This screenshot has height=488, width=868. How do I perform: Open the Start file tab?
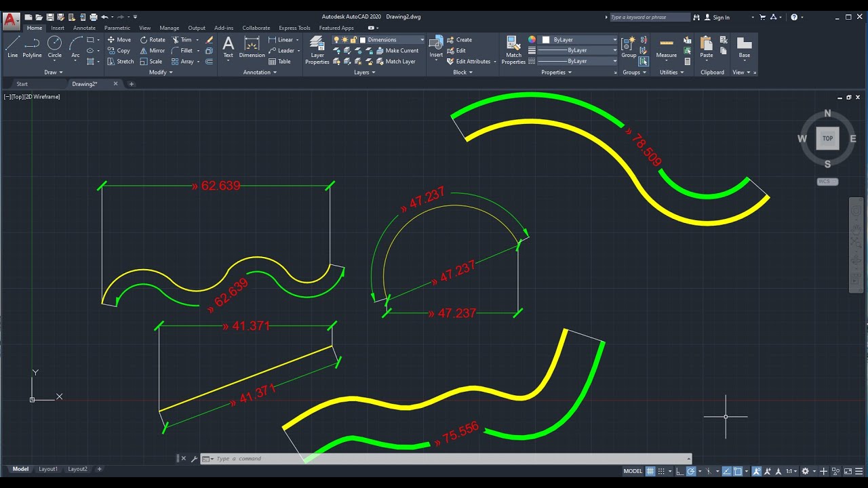[22, 84]
